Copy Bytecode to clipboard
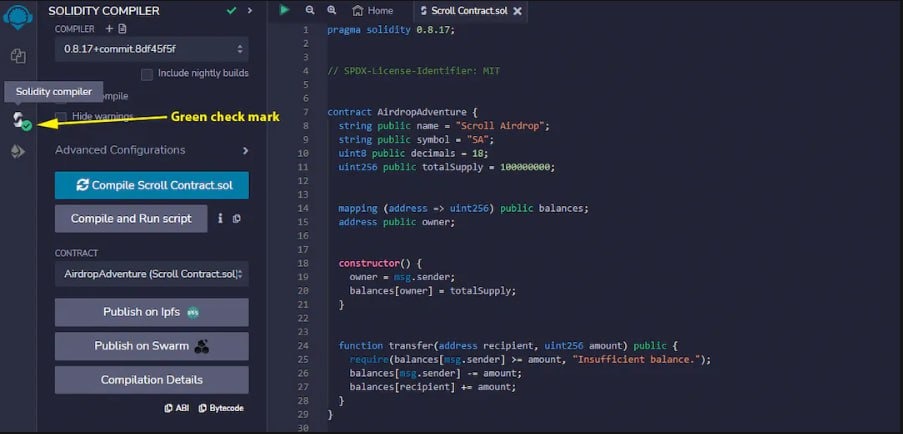Viewport: 903px width, 434px height. pyautogui.click(x=221, y=408)
